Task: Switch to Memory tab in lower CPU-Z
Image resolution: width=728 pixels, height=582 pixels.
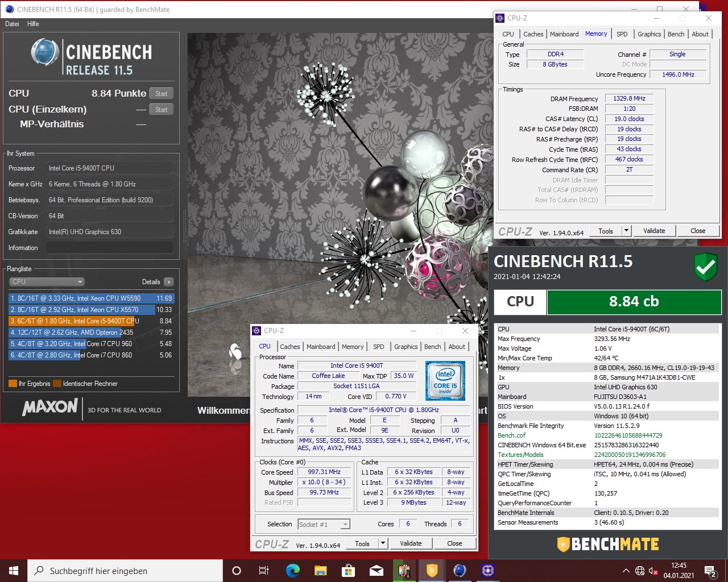Action: point(353,347)
